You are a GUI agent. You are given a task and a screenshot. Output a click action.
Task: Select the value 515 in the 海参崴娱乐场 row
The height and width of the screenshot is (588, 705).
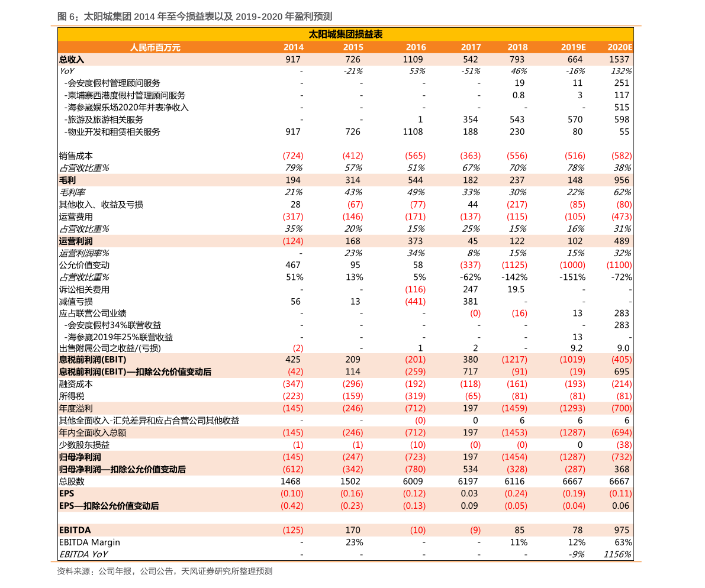pyautogui.click(x=622, y=107)
